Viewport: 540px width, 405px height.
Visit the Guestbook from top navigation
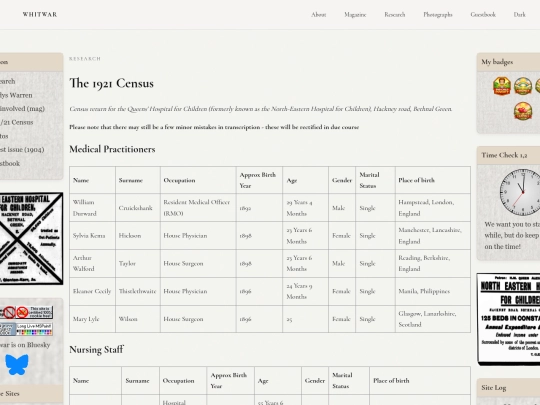(483, 14)
